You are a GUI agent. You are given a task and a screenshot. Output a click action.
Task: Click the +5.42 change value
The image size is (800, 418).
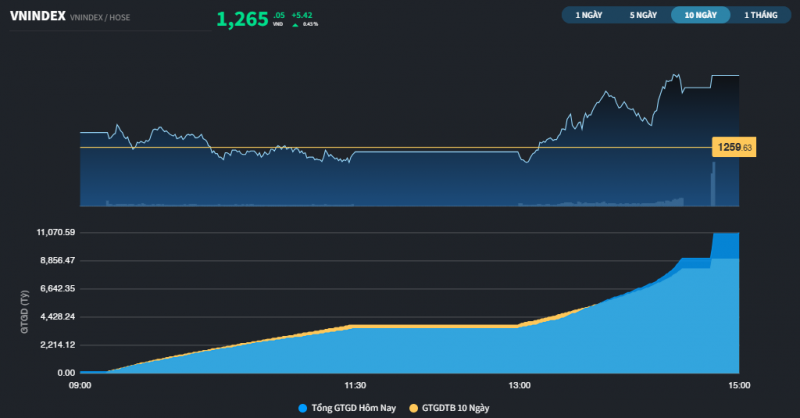(x=302, y=15)
